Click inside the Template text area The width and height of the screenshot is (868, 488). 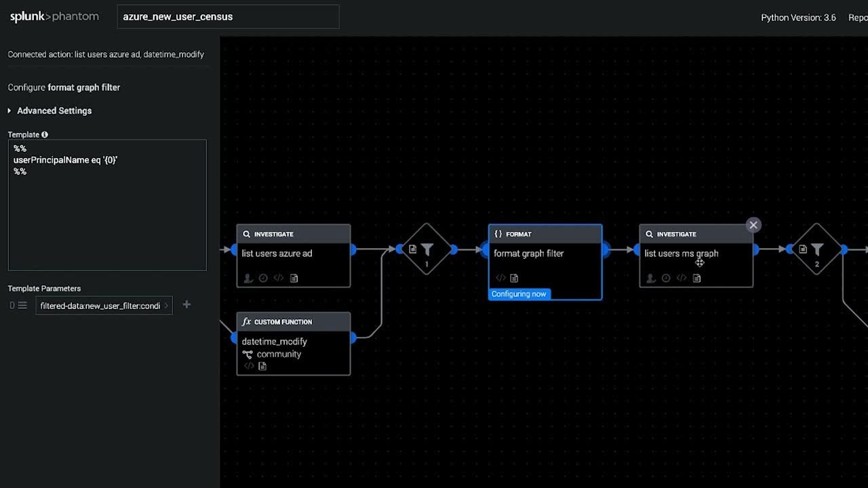(x=107, y=205)
